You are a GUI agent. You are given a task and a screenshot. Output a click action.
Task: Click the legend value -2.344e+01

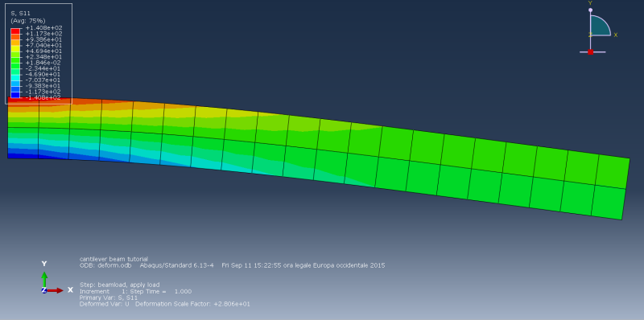click(43, 68)
